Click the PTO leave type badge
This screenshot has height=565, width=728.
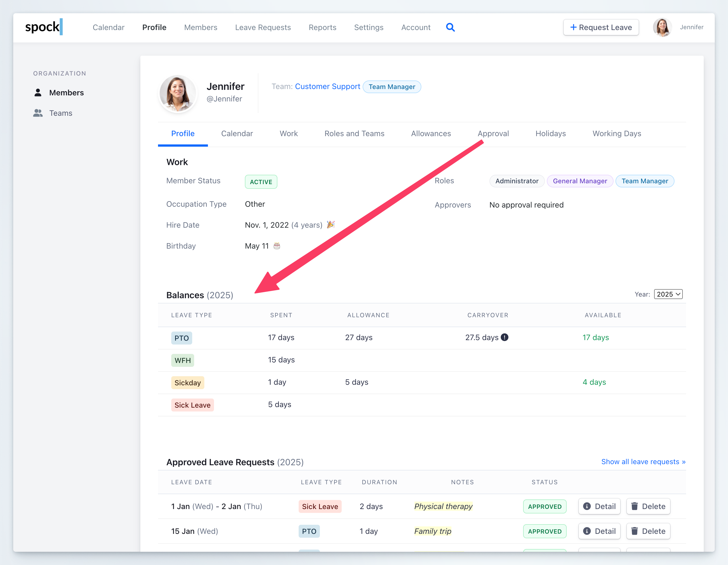point(181,338)
